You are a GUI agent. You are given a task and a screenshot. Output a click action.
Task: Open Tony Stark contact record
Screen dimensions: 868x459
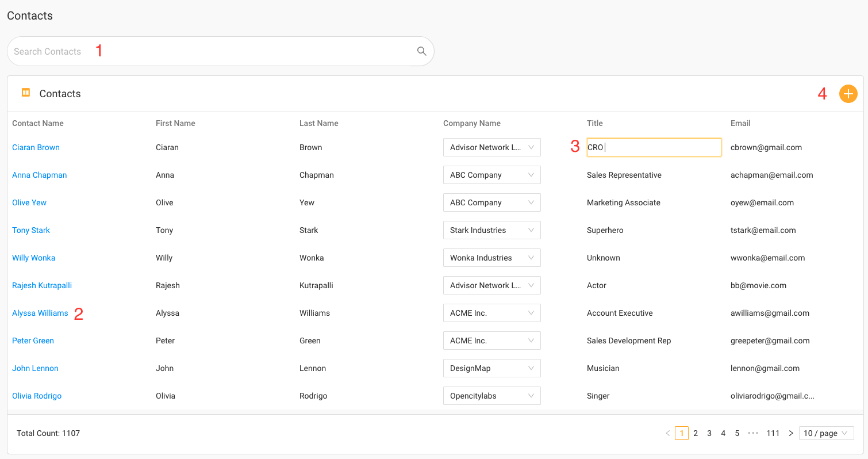(31, 230)
